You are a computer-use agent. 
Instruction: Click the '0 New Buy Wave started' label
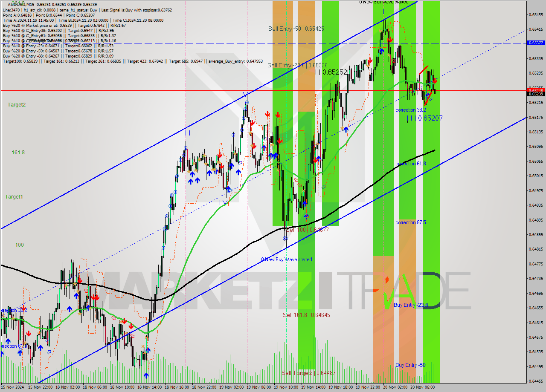click(287, 259)
